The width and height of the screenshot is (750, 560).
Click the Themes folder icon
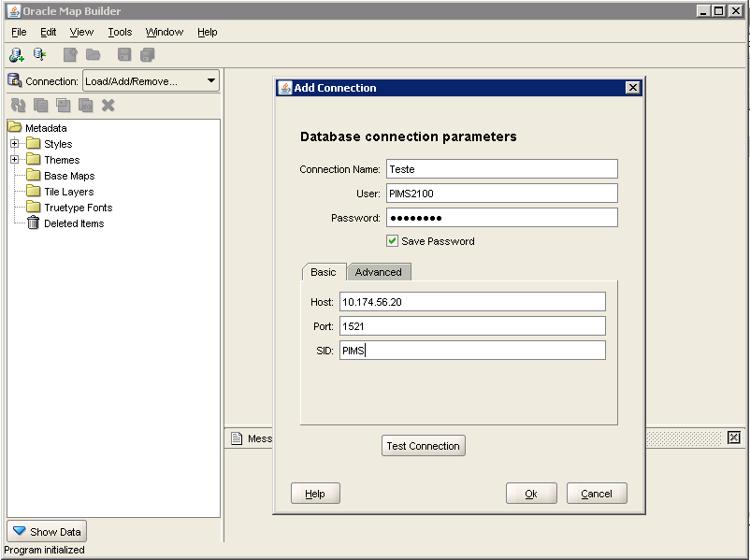[33, 159]
